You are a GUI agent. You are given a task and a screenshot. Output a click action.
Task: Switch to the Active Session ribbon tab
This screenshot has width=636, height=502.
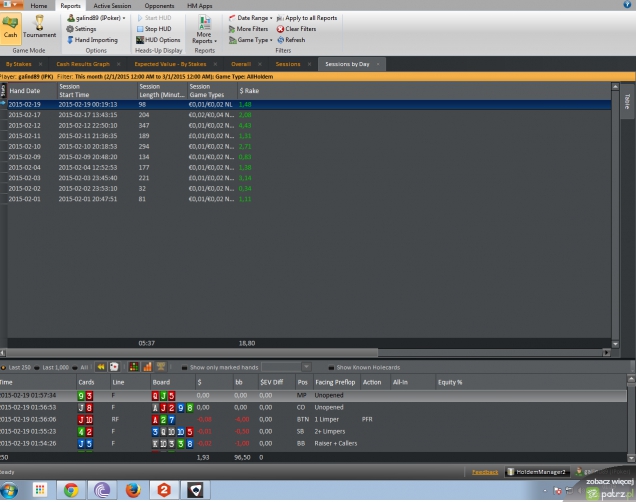(x=112, y=6)
